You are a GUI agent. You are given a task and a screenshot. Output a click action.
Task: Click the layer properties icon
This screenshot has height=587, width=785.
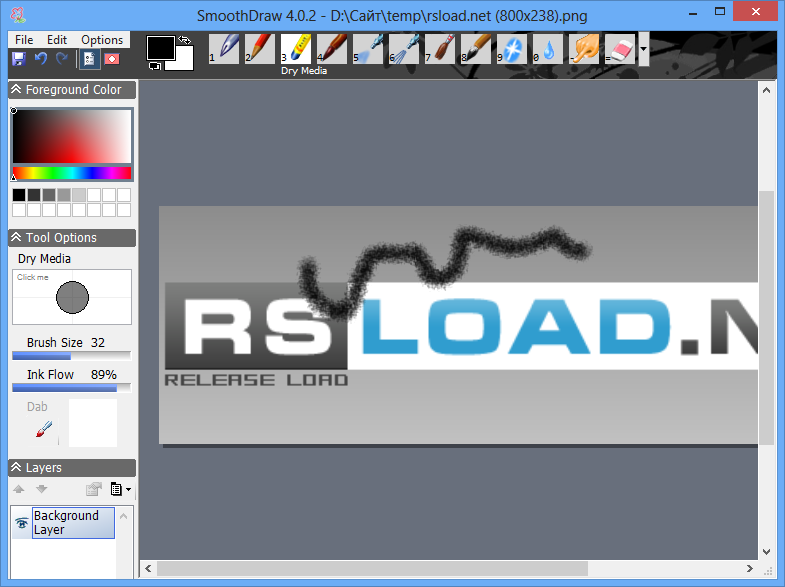tap(94, 489)
